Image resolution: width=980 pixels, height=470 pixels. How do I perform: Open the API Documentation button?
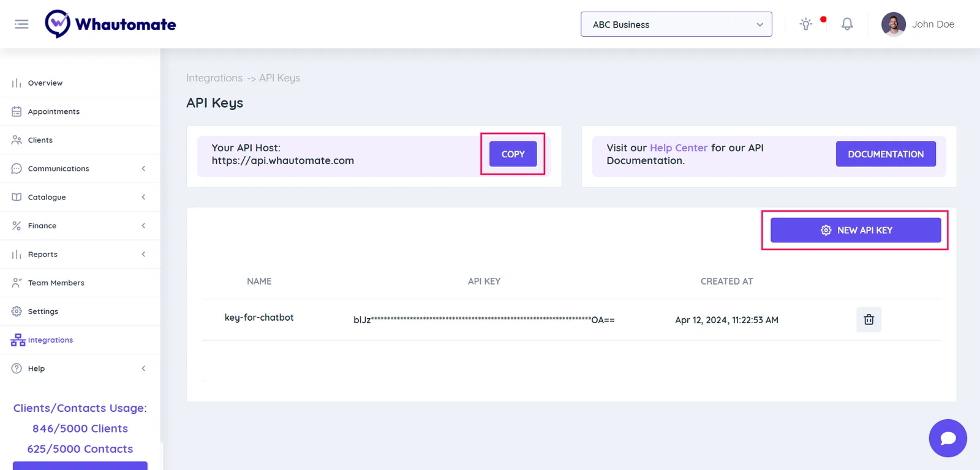point(886,154)
